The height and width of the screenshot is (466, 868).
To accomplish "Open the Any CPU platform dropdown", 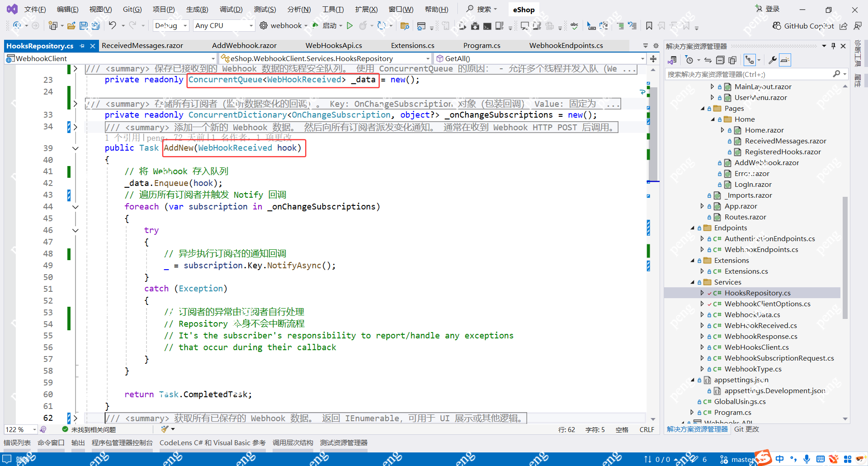I will click(x=224, y=26).
